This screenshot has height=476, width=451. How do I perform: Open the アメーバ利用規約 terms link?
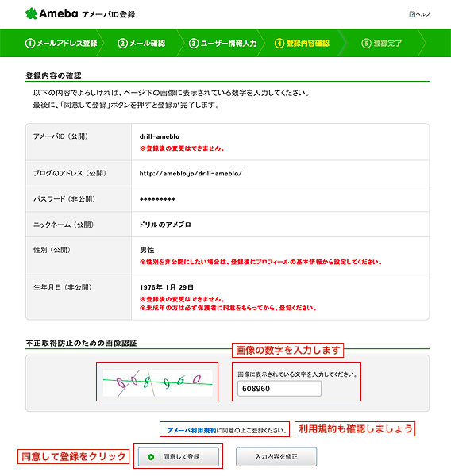click(x=191, y=430)
